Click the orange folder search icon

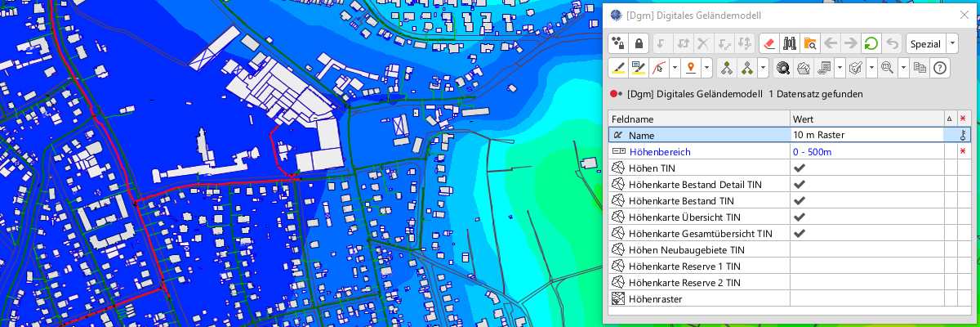point(809,43)
